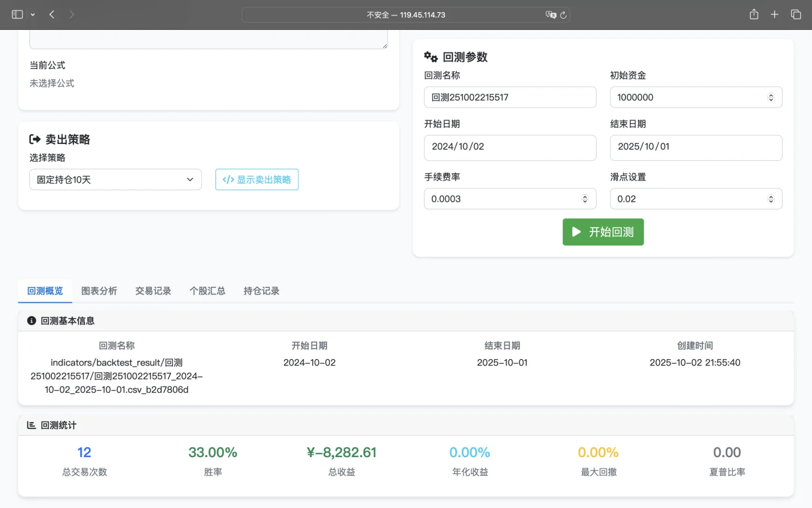812x508 pixels.
Task: Click the 开始回测 button
Action: 603,232
